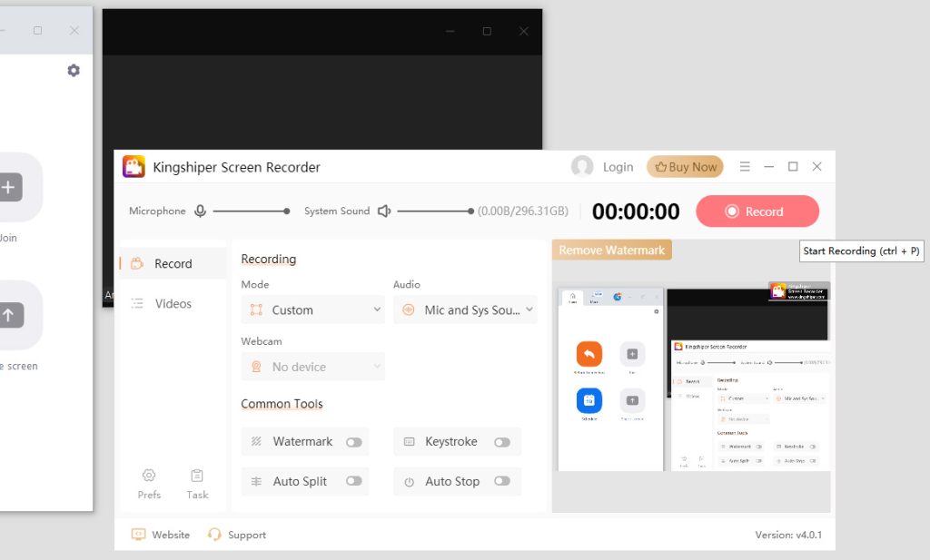Enable the Auto Stop switch
Viewport: 930px width, 560px height.
point(502,481)
